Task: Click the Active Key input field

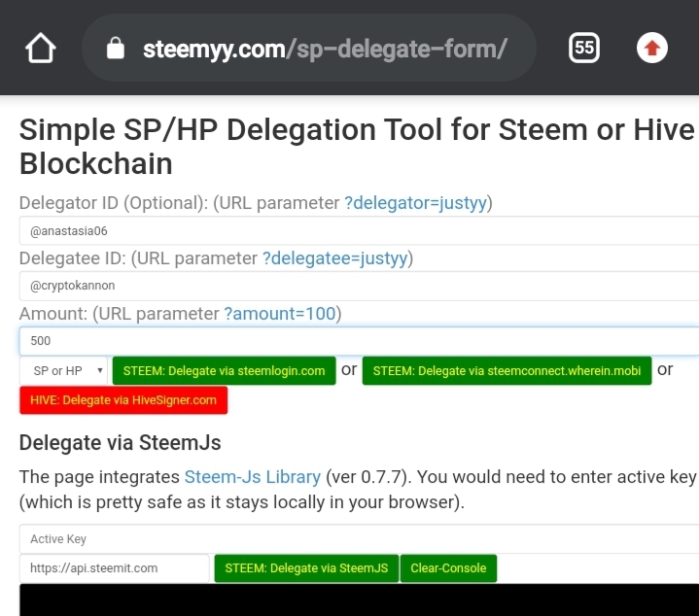Action: [x=359, y=539]
